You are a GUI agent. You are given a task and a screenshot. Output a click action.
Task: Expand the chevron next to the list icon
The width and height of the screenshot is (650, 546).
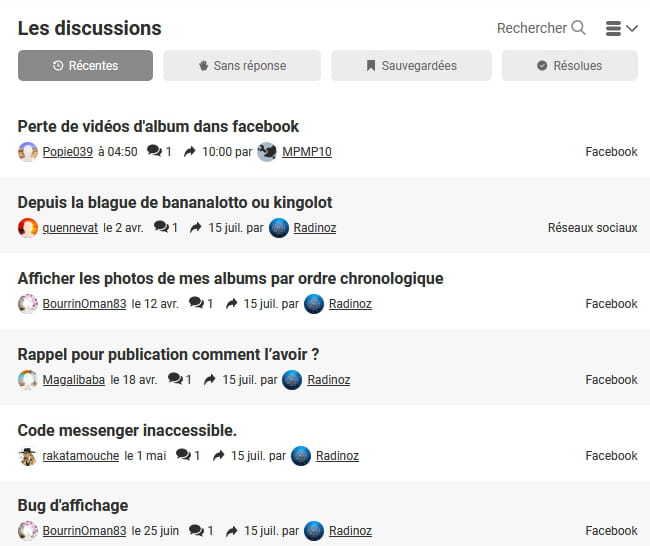[632, 29]
